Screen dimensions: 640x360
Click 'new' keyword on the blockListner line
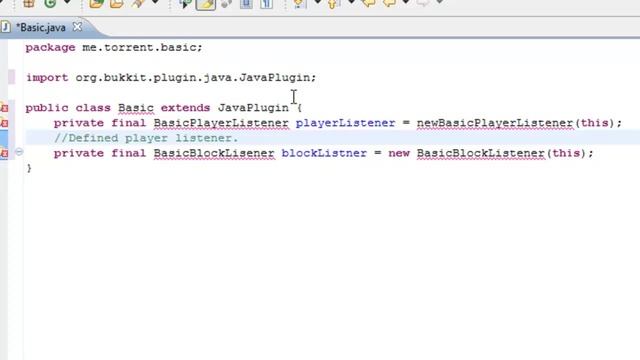pyautogui.click(x=399, y=153)
